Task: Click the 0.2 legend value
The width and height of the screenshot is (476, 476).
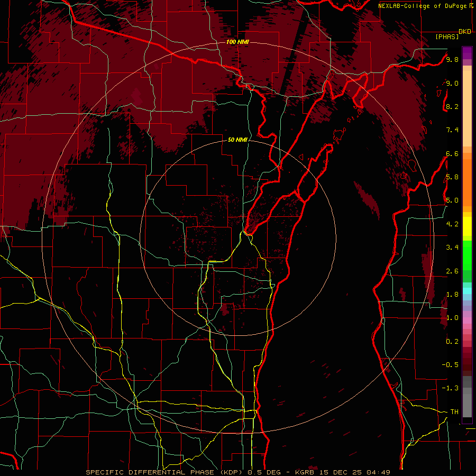Action: (452, 342)
